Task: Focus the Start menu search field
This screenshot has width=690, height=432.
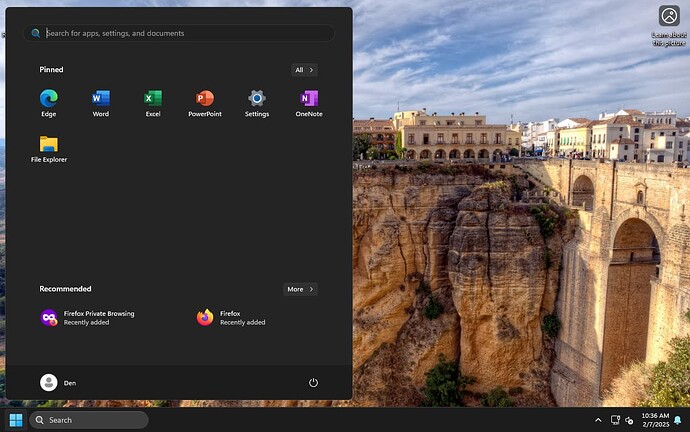Action: 179,33
